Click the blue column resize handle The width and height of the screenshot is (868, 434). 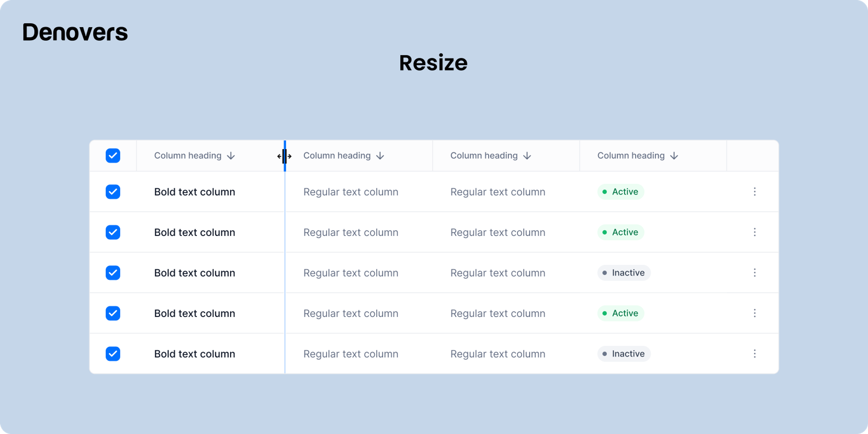tap(285, 156)
